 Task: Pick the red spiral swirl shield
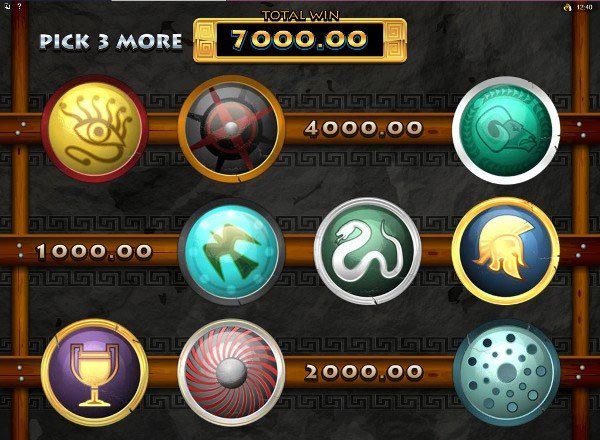[232, 372]
